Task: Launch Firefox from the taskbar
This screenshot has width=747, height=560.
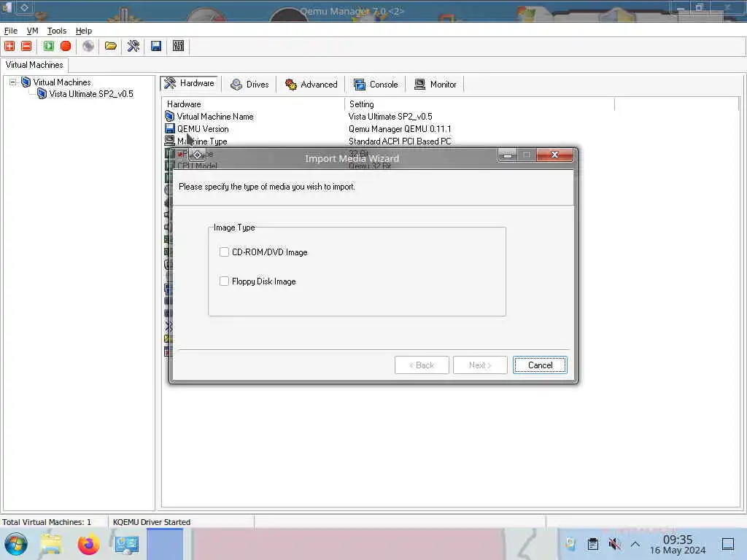Action: click(x=88, y=544)
